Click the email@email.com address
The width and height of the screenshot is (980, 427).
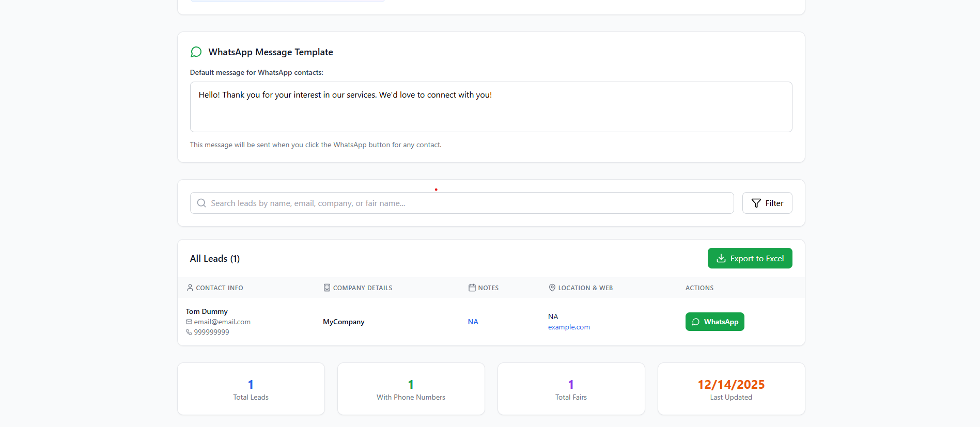(x=222, y=322)
